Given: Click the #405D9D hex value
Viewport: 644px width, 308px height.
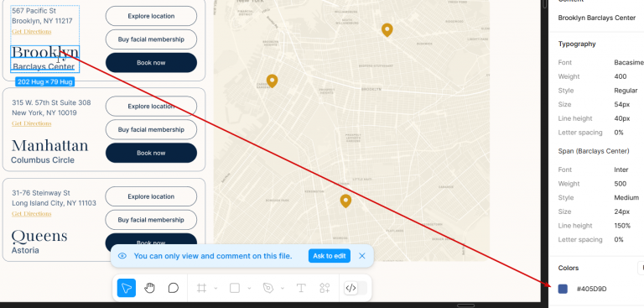Looking at the screenshot, I should [x=591, y=289].
